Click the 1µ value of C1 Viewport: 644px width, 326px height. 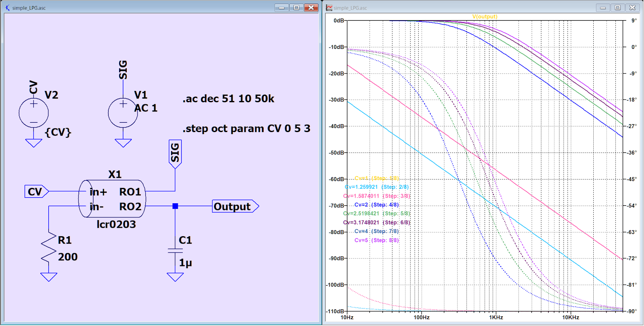coord(186,263)
